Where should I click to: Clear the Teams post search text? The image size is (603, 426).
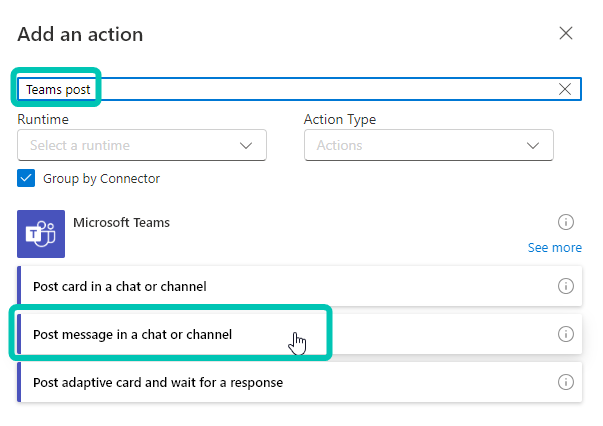(x=565, y=89)
